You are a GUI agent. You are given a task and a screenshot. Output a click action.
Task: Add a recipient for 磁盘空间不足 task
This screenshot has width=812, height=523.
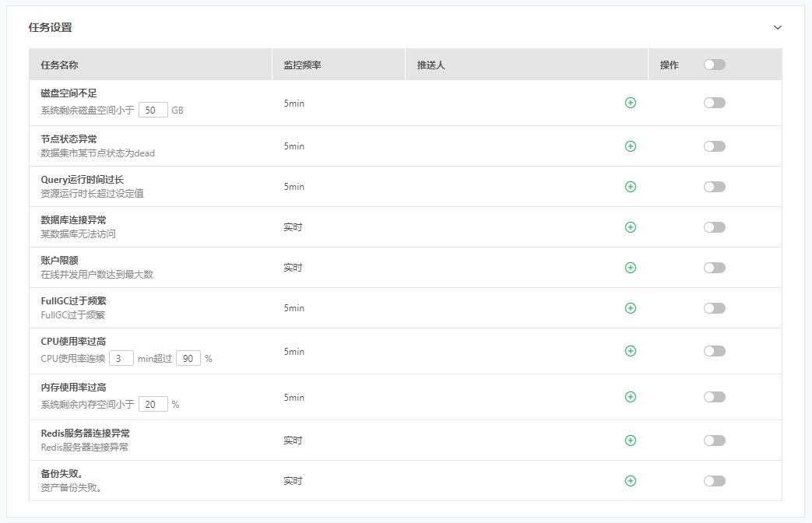[631, 103]
